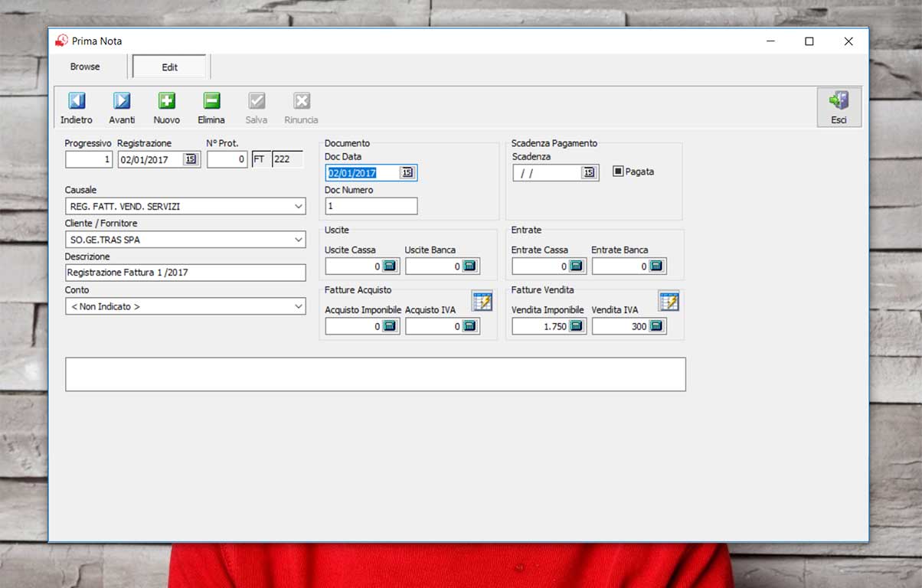Open calculator for Entrate Banca
Screen dimensions: 922x588
click(x=656, y=266)
